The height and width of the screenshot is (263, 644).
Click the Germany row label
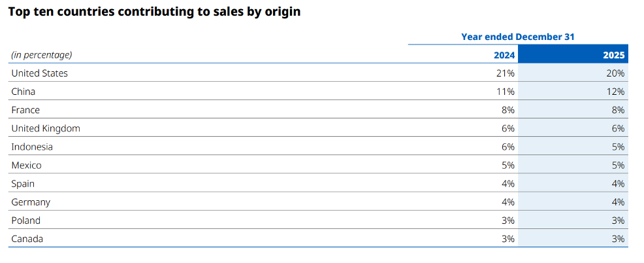point(31,202)
